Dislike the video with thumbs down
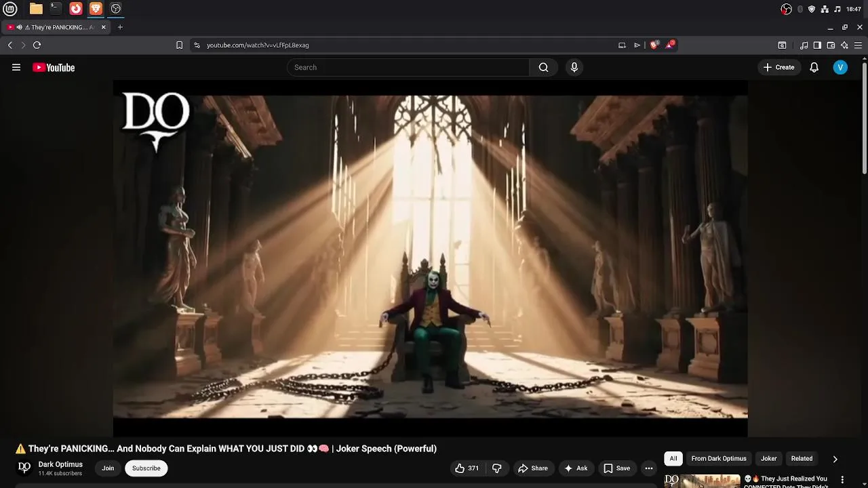This screenshot has height=488, width=868. tap(496, 468)
